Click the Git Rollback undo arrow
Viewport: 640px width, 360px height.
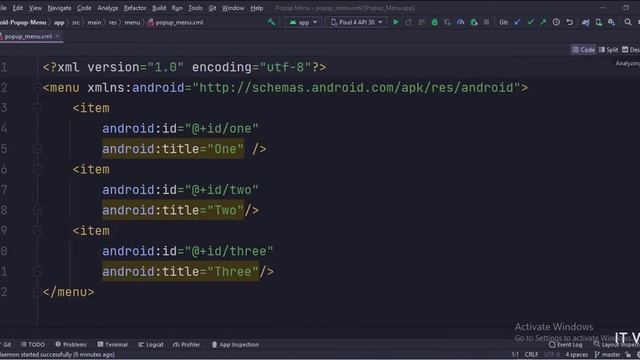[x=569, y=22]
